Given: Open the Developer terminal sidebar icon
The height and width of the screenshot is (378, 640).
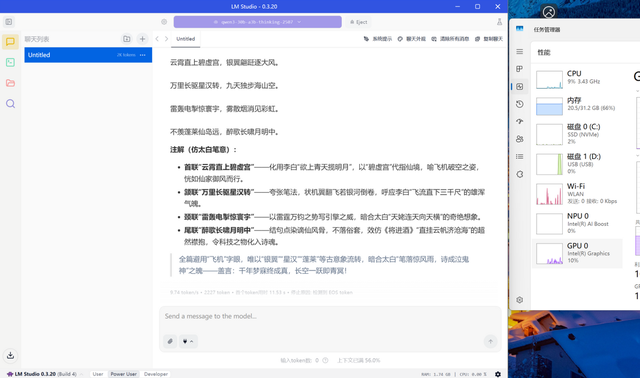Looking at the screenshot, I should pyautogui.click(x=10, y=62).
